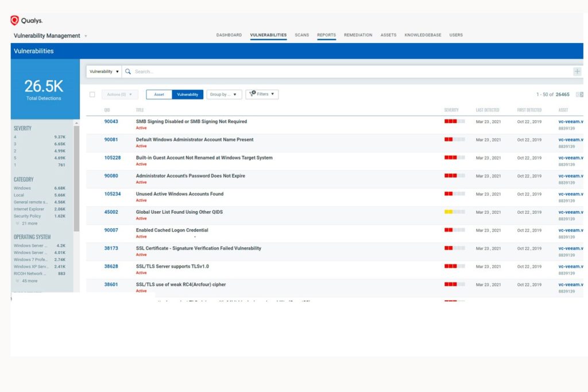Open vc-veeam asset link in SMB Signing row
This screenshot has height=392, width=588.
571,122
